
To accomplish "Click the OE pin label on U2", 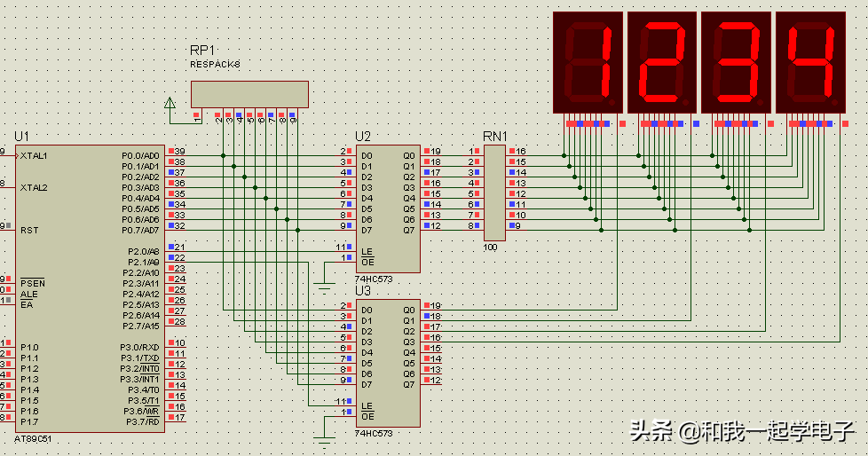I will (367, 263).
